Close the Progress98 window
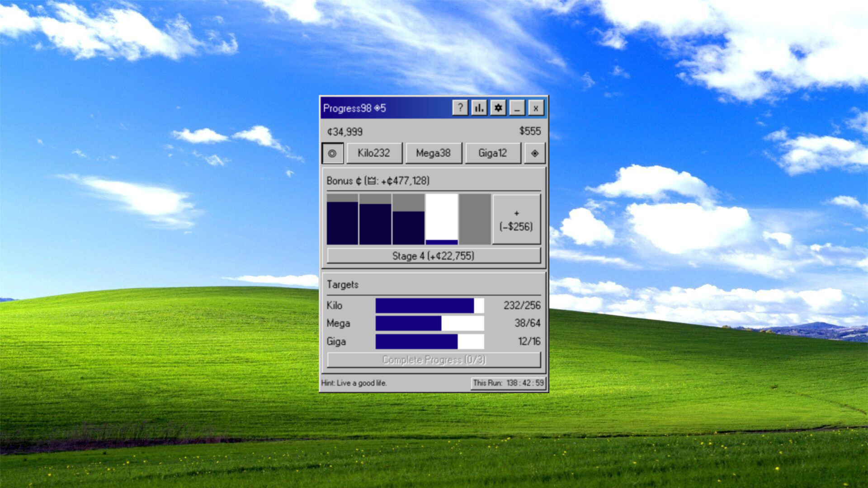The image size is (868, 488). click(x=536, y=108)
